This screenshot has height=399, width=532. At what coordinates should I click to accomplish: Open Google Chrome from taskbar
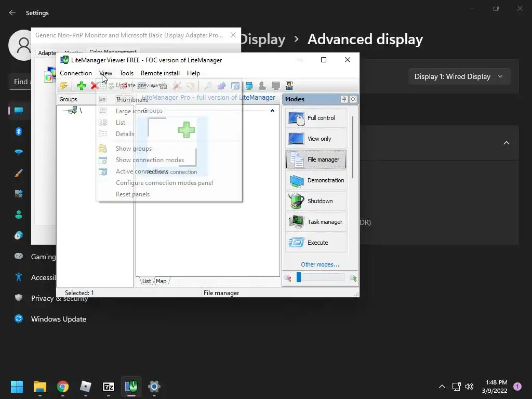point(63,387)
